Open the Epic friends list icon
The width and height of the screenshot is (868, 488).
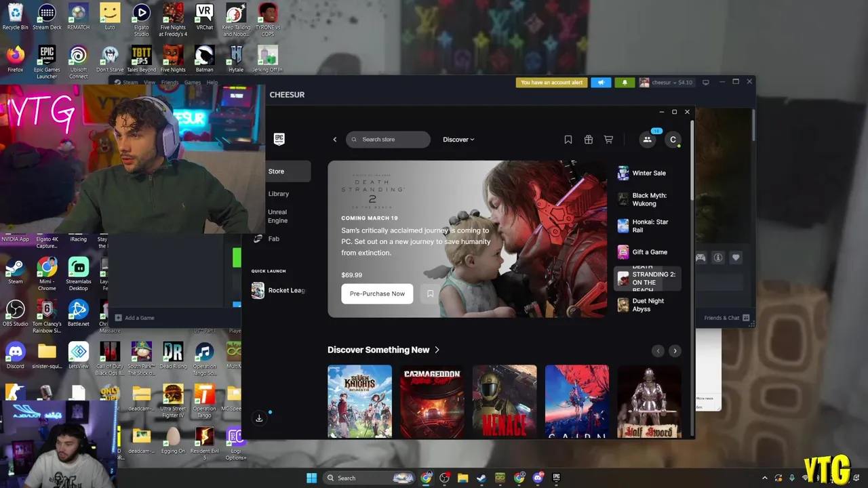(x=647, y=140)
